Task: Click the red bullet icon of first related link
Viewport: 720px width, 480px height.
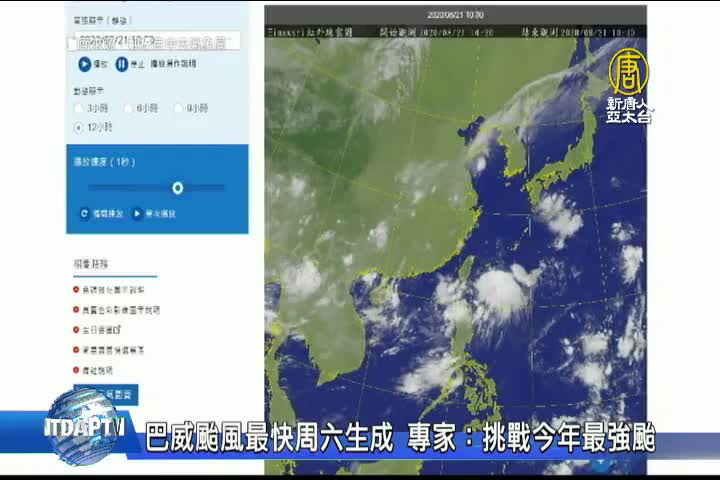Action: [x=76, y=290]
